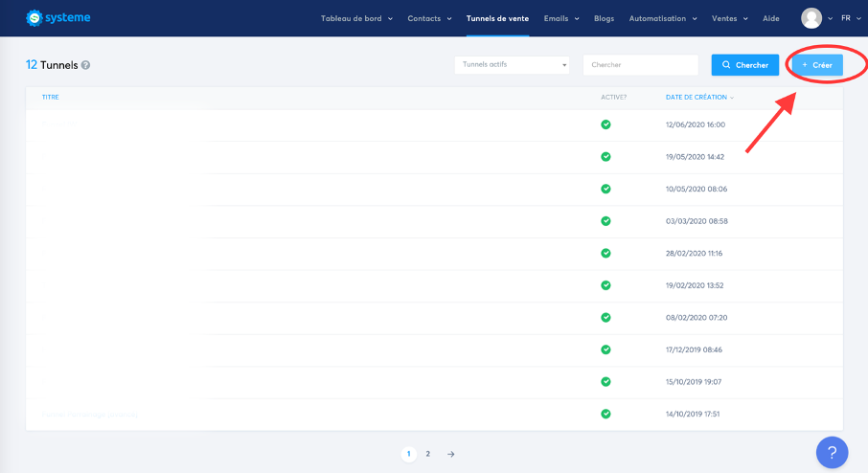Sort by the TITRE column header

click(x=51, y=97)
